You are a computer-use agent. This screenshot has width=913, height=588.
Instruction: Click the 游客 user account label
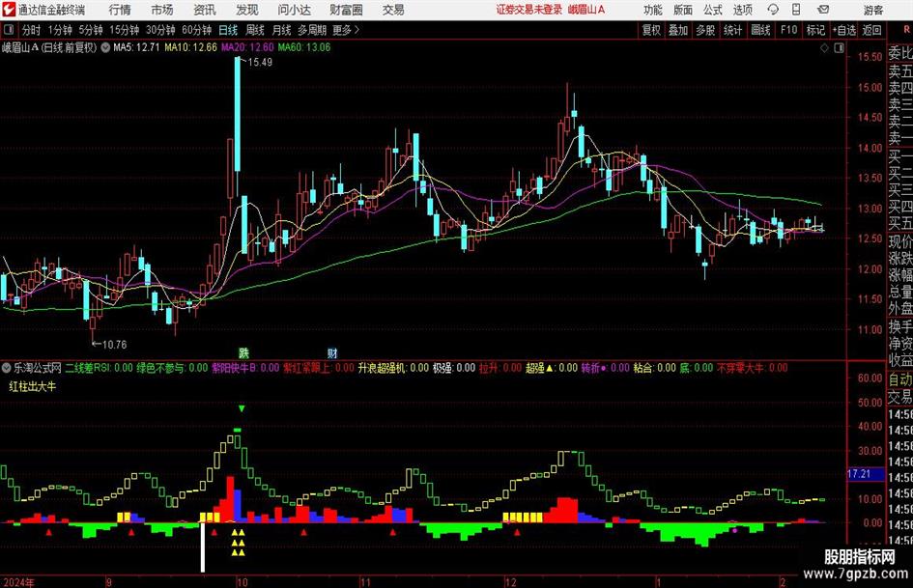click(x=873, y=10)
